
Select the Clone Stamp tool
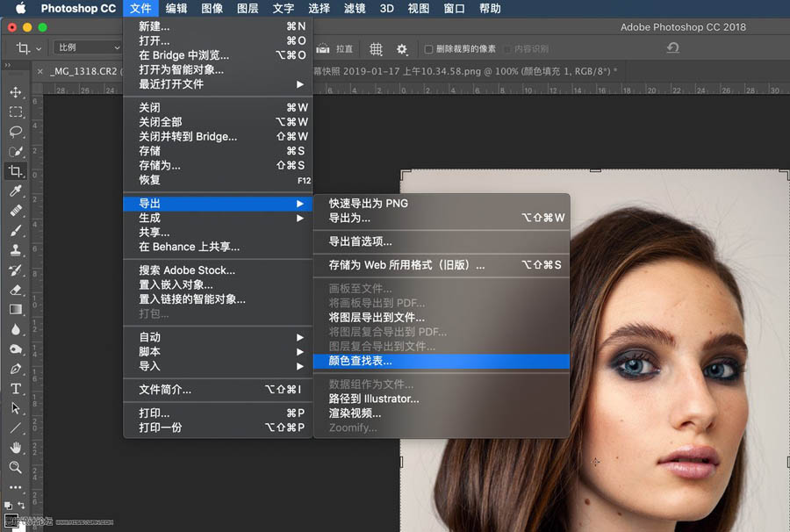point(15,252)
